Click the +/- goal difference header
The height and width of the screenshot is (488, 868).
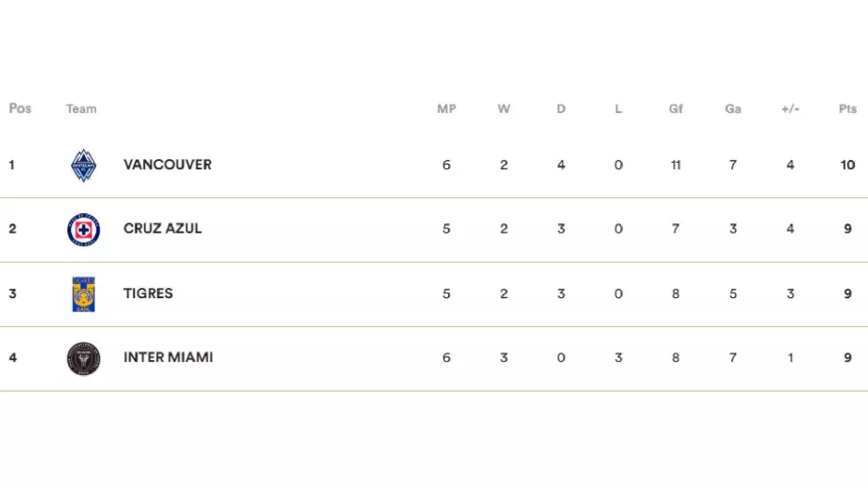[x=790, y=109]
